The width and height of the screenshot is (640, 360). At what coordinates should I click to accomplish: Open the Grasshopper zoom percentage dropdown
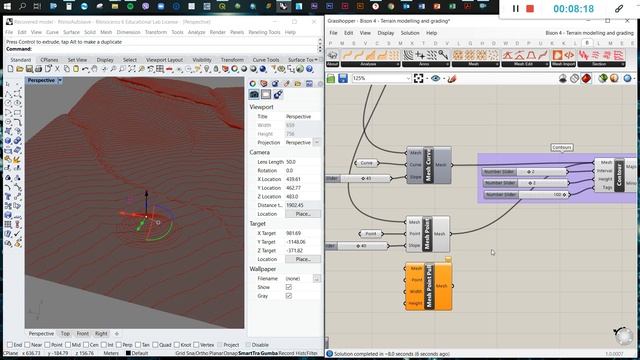(x=408, y=78)
